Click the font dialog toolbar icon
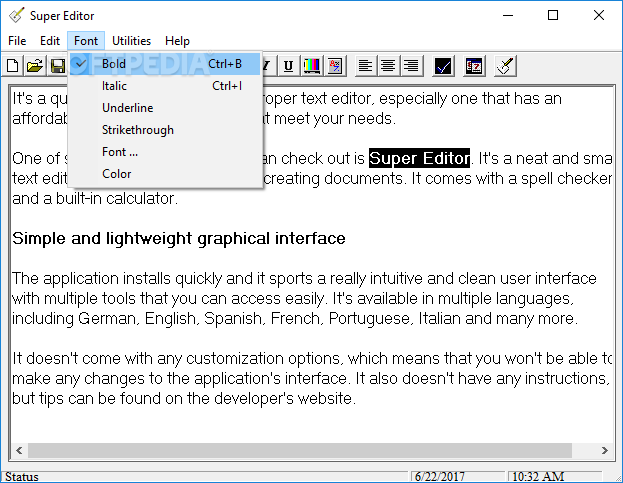 tap(335, 66)
